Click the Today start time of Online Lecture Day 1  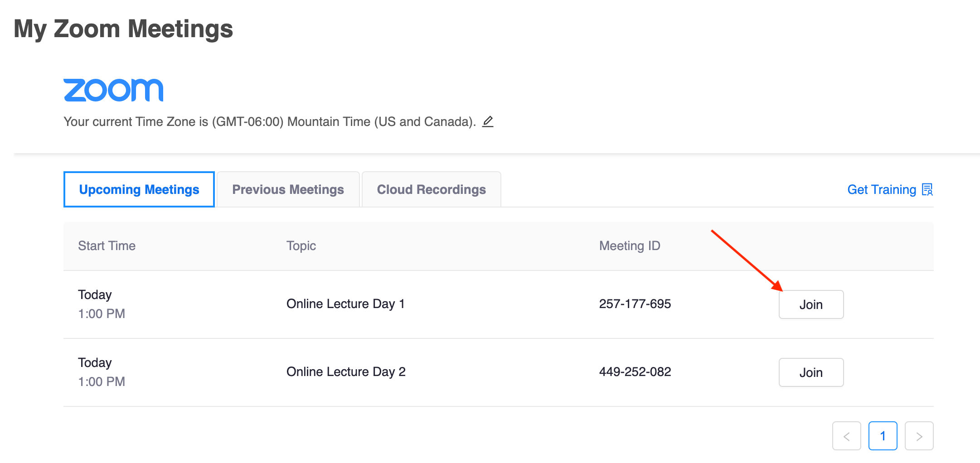tap(95, 295)
